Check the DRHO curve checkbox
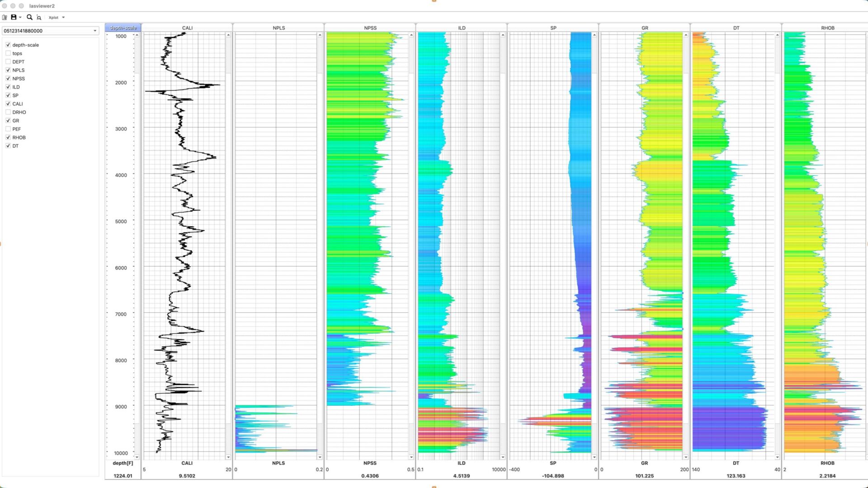 point(8,112)
